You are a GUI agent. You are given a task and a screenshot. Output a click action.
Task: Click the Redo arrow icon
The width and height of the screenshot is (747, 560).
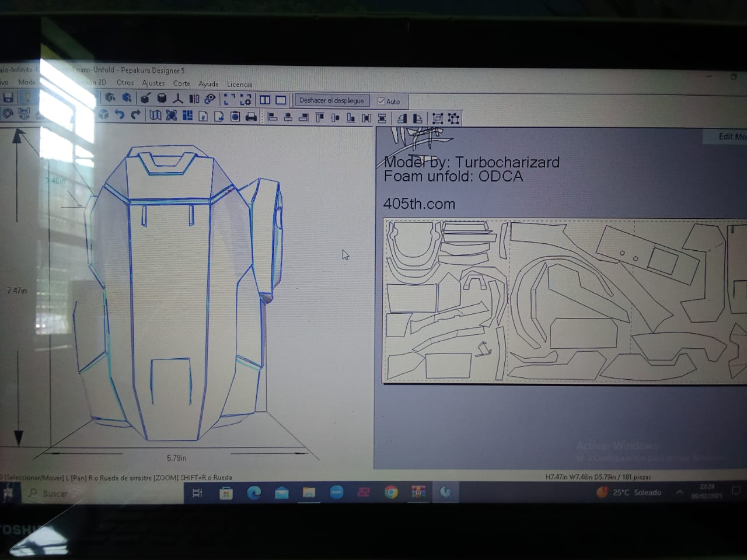click(x=135, y=115)
